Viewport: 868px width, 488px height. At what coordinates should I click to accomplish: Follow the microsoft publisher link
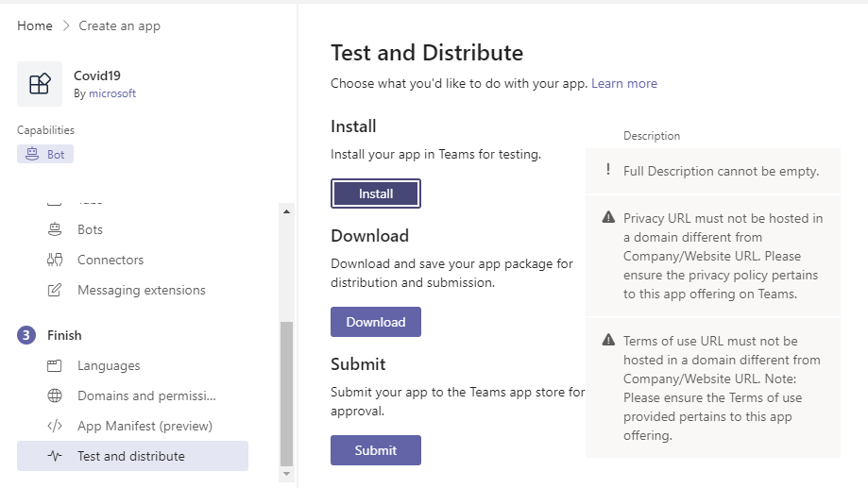click(112, 93)
